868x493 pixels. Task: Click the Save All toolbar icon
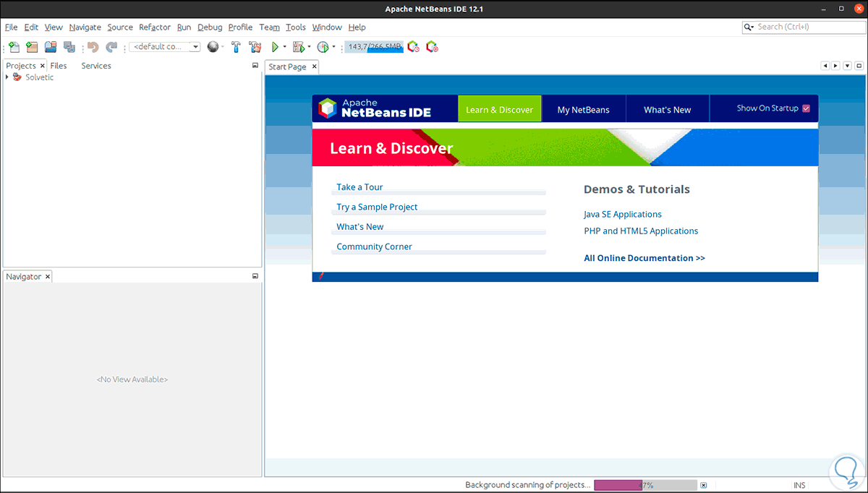[69, 46]
